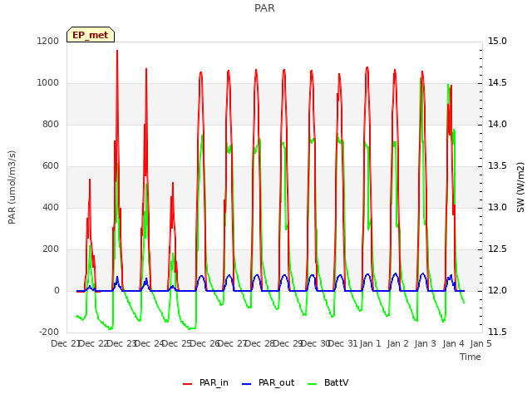
Task: Click the 12.0 right axis tick label
Action: (x=497, y=291)
